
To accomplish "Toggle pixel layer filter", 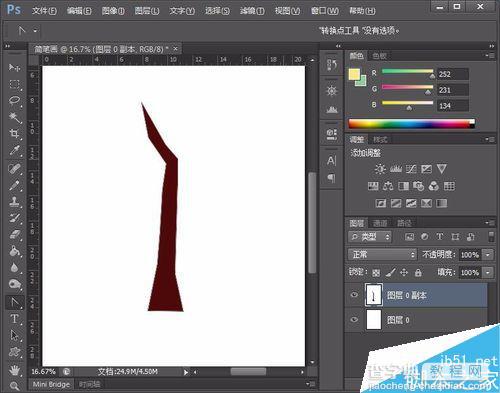I will 409,237.
